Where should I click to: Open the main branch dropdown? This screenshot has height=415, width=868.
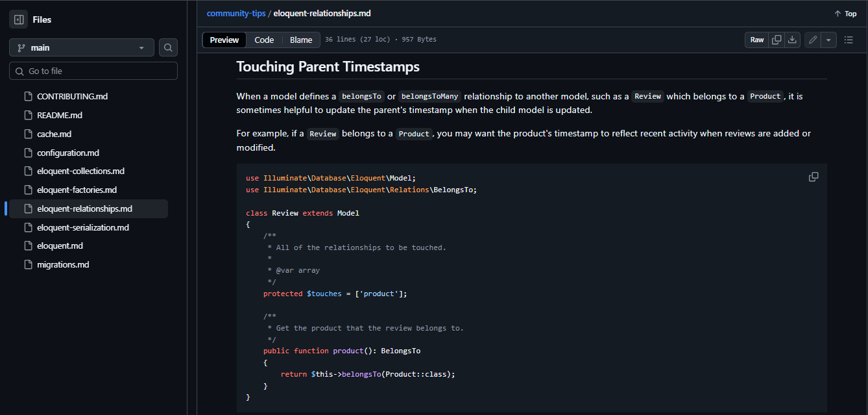click(82, 47)
